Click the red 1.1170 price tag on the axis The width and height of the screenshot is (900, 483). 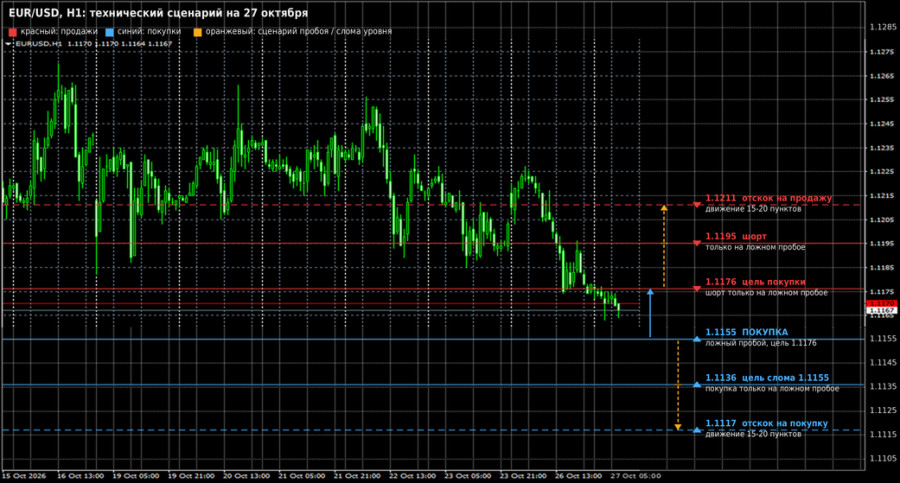point(881,303)
